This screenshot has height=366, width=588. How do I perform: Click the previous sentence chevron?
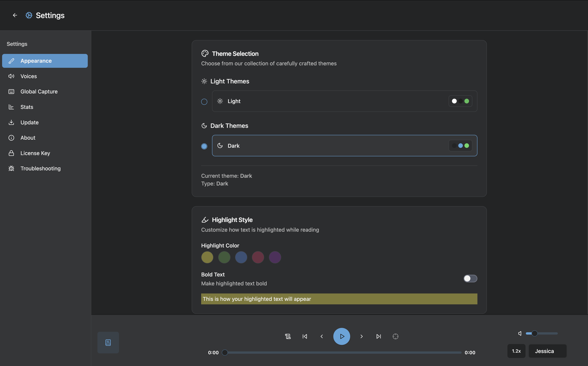tap(322, 336)
